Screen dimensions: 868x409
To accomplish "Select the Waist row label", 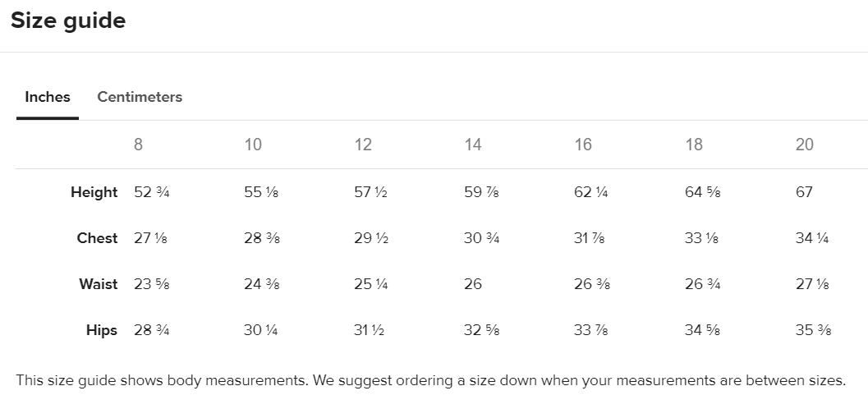I will click(x=99, y=284).
